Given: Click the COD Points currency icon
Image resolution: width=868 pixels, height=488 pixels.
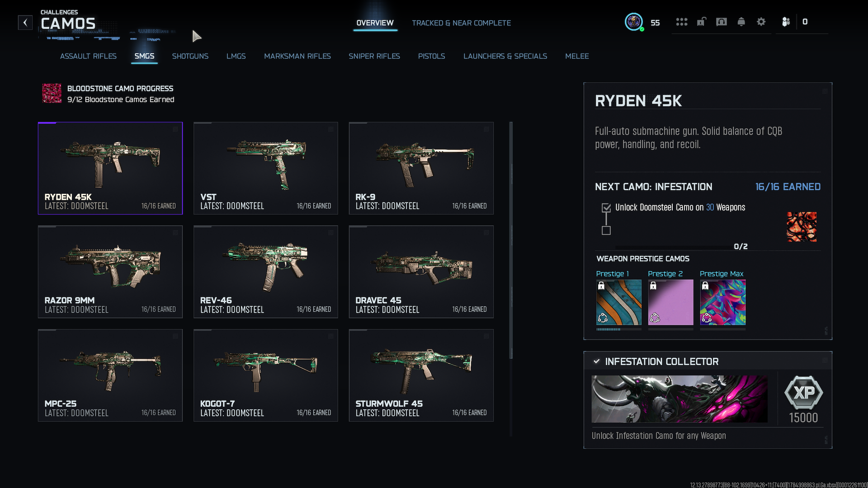Looking at the screenshot, I should pyautogui.click(x=786, y=22).
